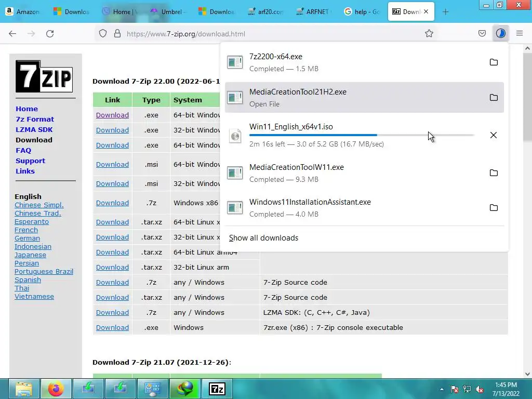Click the Action Center flag tray icon
The height and width of the screenshot is (399, 532).
tap(455, 389)
